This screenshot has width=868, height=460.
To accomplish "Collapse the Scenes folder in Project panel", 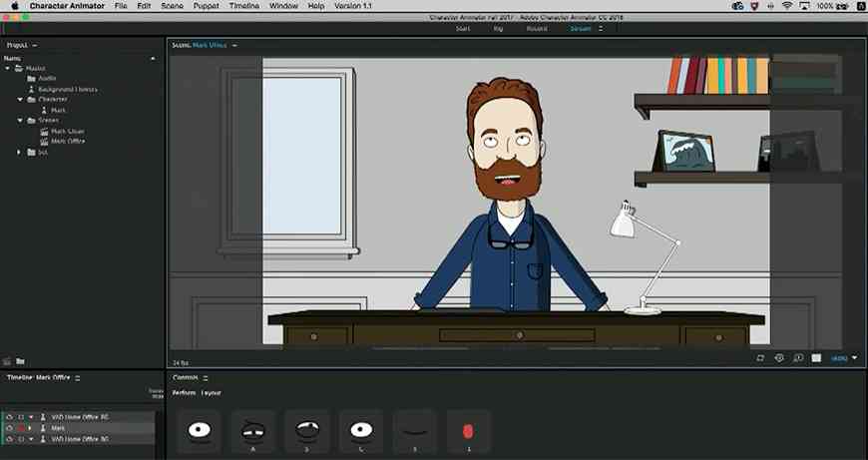I will point(20,120).
